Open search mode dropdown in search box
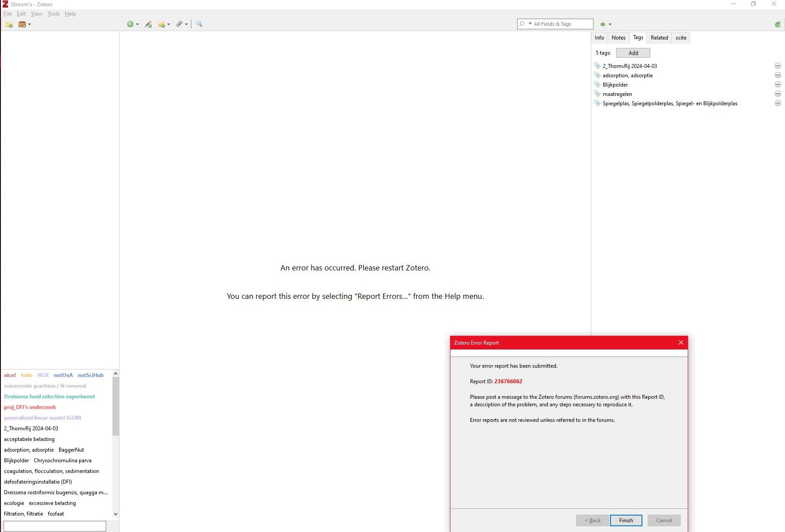This screenshot has width=785, height=532. [x=530, y=24]
